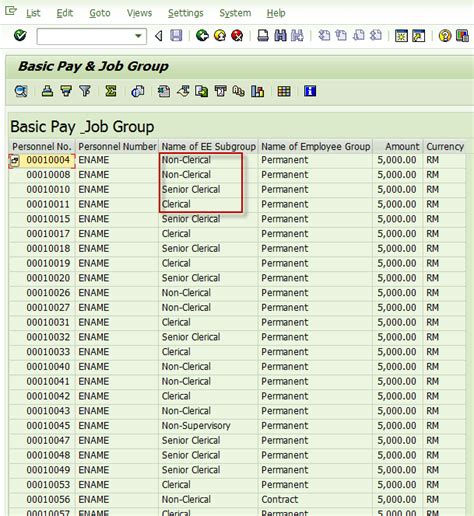The image size is (474, 516).
Task: Click the green Enter checkmark icon
Action: click(x=20, y=35)
